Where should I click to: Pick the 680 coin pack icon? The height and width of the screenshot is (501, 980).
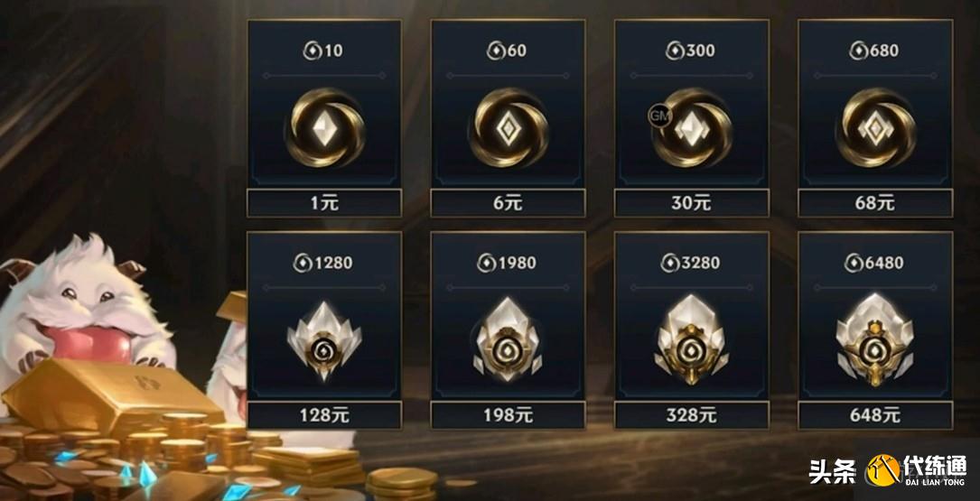(875, 127)
